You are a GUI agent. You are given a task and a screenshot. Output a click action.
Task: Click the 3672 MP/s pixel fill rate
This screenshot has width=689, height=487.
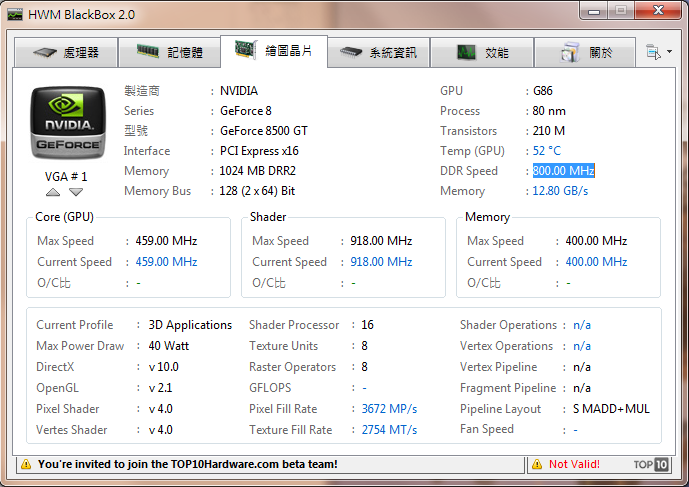[389, 409]
